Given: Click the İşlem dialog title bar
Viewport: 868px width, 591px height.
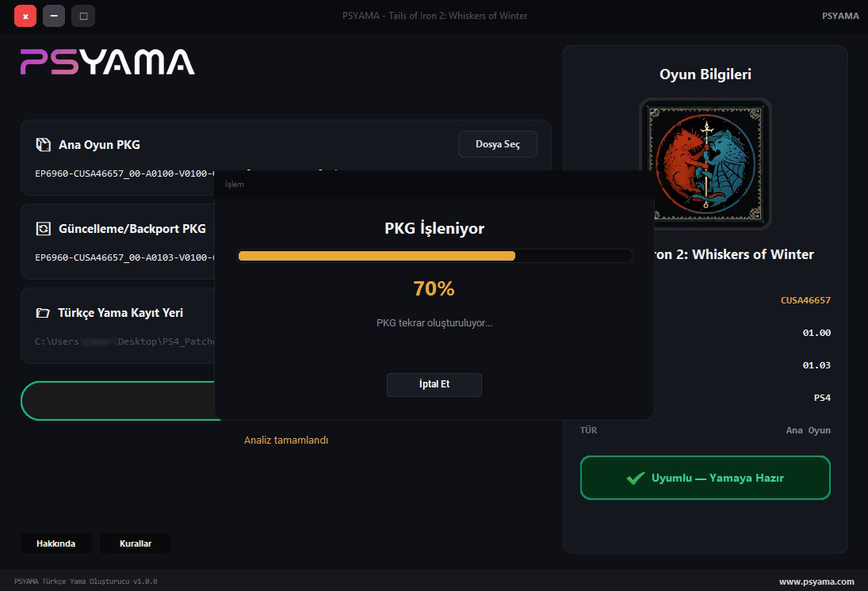Looking at the screenshot, I should [434, 185].
